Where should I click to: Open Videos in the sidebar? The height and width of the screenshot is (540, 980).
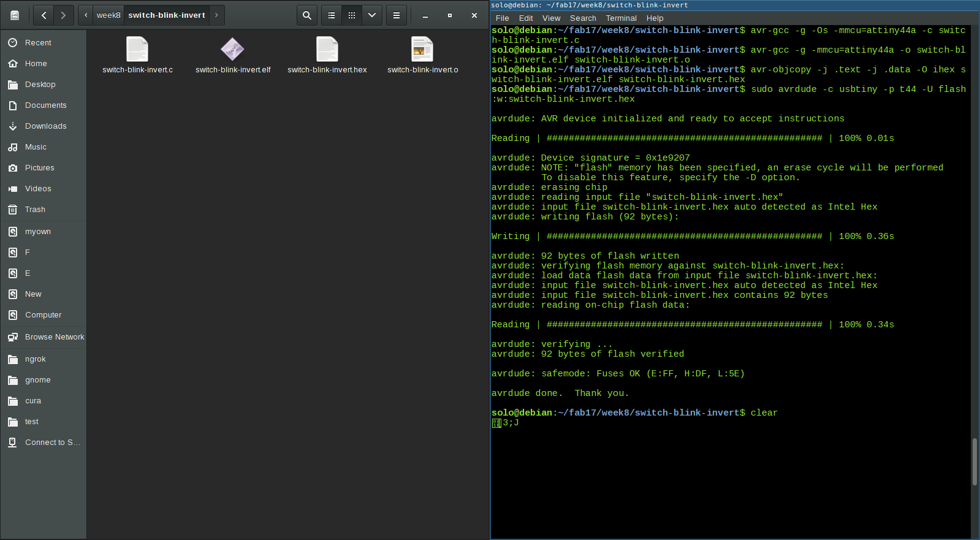coord(43,189)
